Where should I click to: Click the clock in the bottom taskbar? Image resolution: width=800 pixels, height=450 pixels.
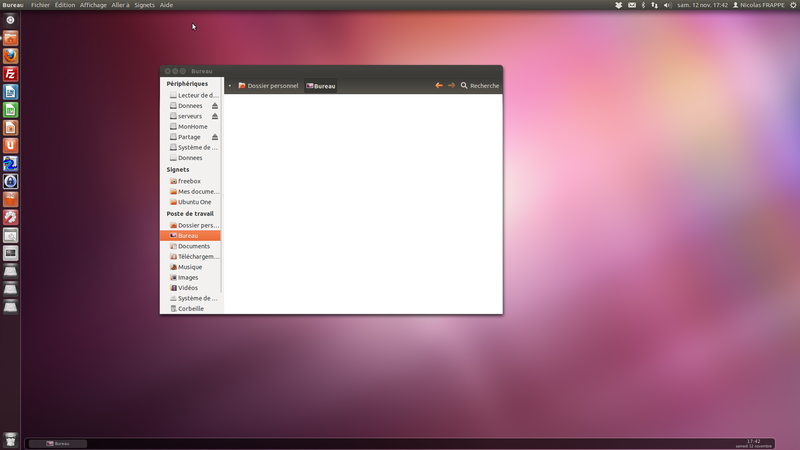point(754,443)
